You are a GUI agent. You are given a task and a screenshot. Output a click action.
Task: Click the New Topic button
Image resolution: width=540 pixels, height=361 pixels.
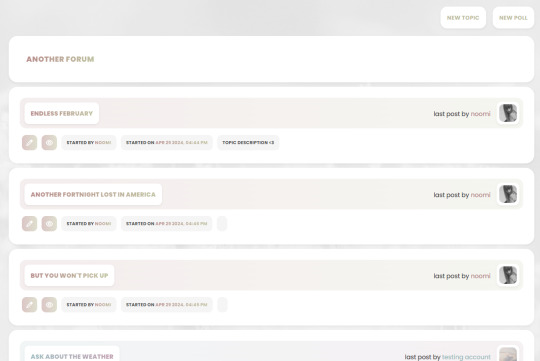463,18
